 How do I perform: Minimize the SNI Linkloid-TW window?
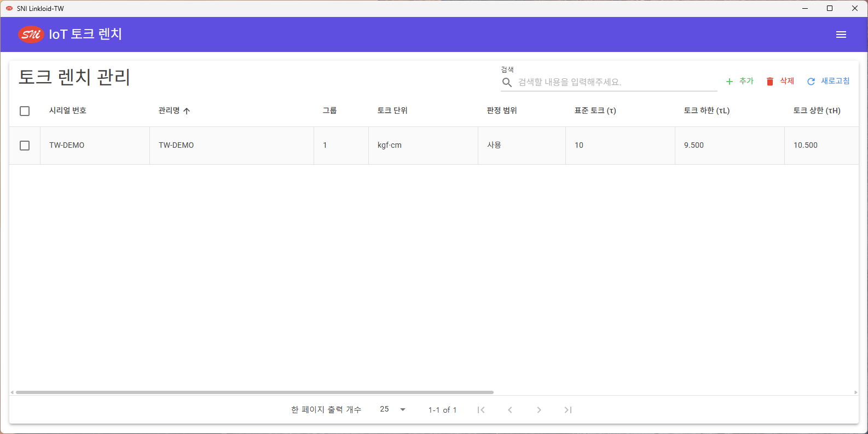pyautogui.click(x=805, y=8)
